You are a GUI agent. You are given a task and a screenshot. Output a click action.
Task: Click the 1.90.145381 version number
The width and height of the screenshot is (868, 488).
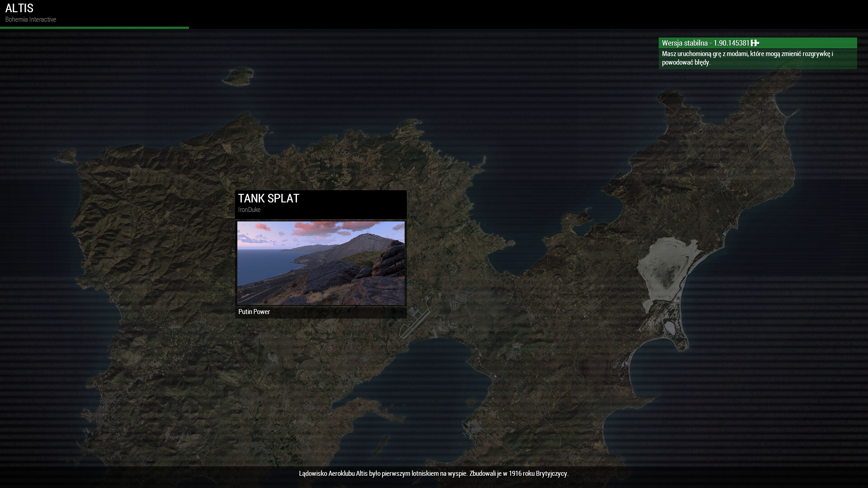pos(731,43)
